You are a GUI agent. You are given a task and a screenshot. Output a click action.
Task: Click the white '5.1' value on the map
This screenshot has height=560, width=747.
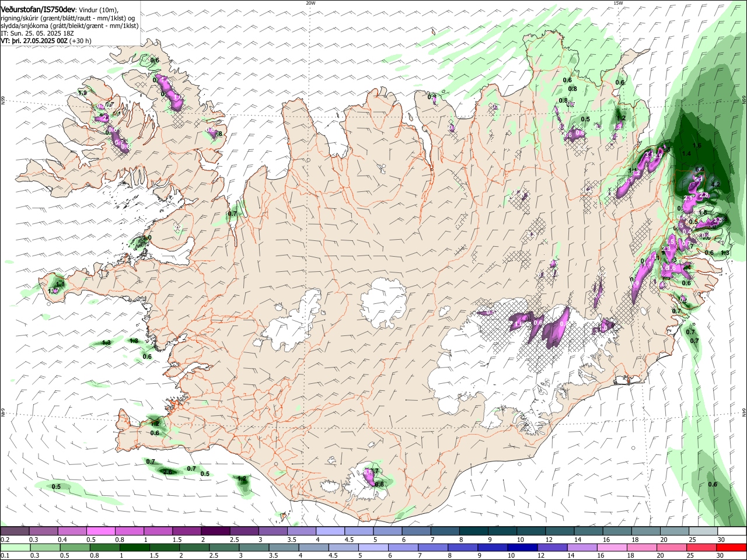pyautogui.click(x=697, y=180)
